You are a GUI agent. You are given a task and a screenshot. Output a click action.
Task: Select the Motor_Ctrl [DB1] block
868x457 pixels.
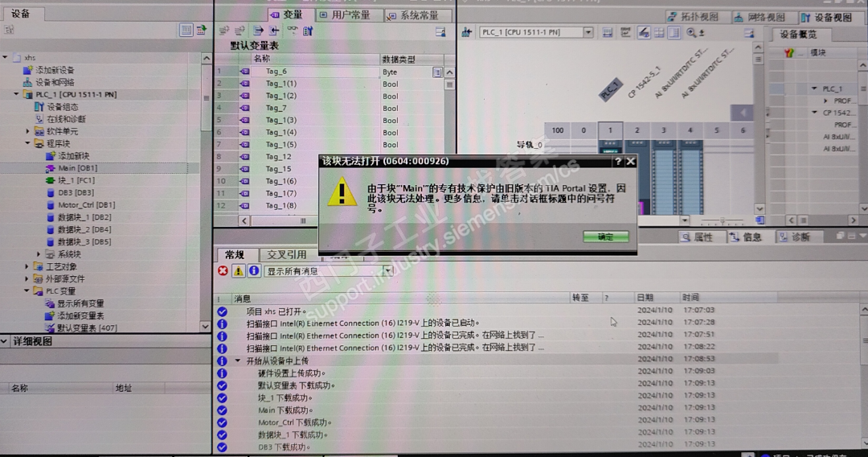[86, 204]
